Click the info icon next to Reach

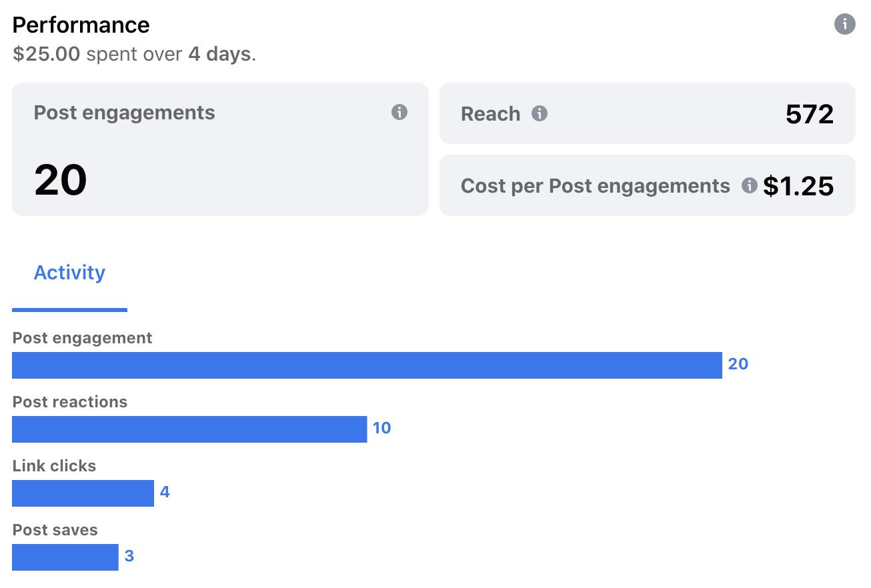[x=539, y=114]
